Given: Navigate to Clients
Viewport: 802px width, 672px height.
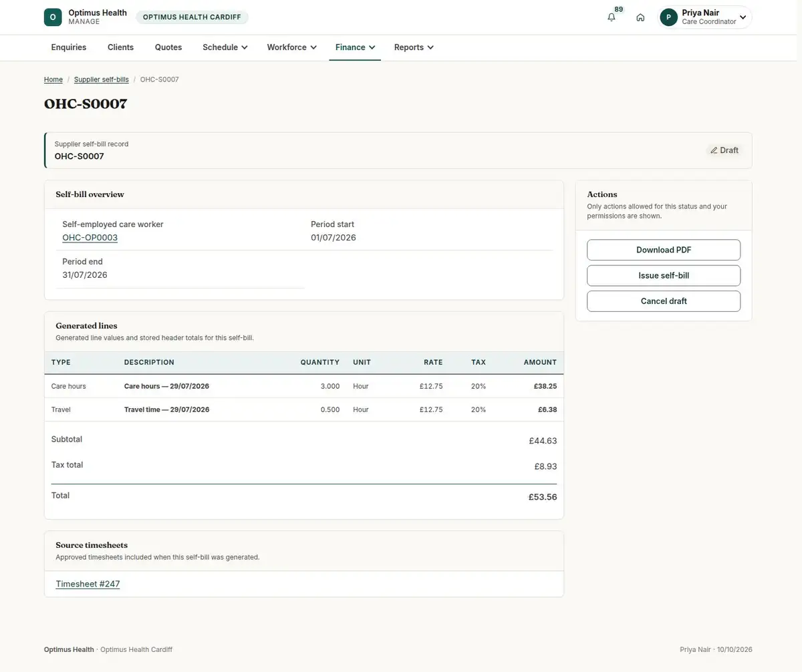Looking at the screenshot, I should tap(121, 47).
